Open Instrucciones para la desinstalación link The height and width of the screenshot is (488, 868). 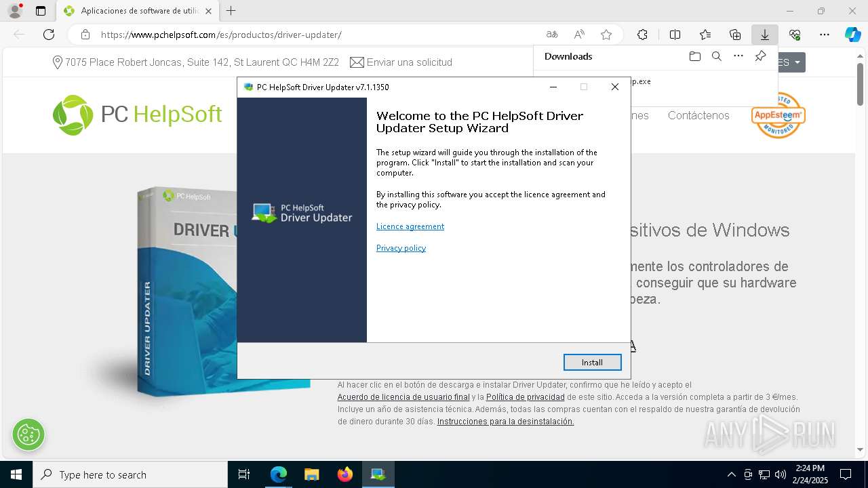coord(505,422)
